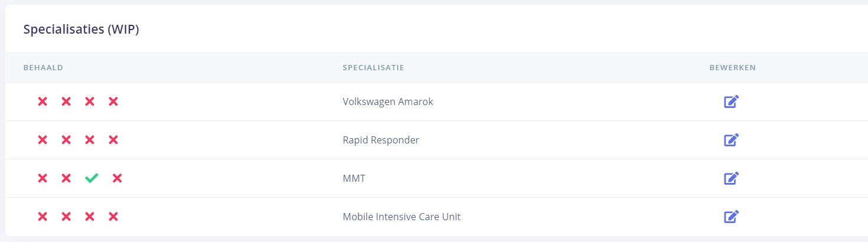Viewport: 868px width, 242px height.
Task: Click last red cross in MMT row
Action: (x=118, y=178)
